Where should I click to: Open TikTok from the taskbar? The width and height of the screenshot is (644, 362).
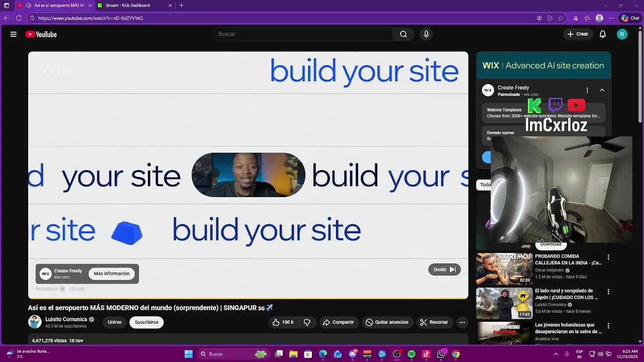tap(426, 354)
